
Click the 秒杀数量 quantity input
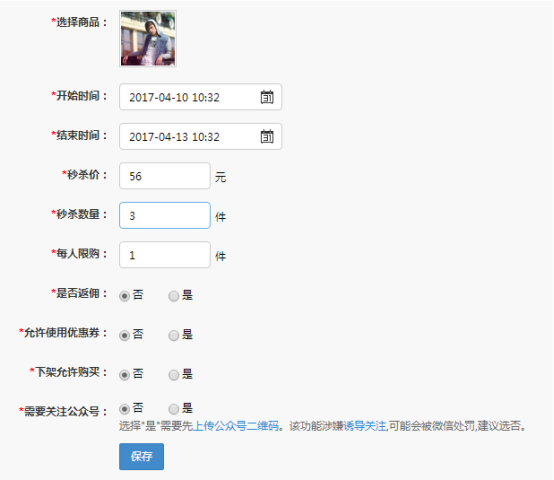click(x=165, y=215)
